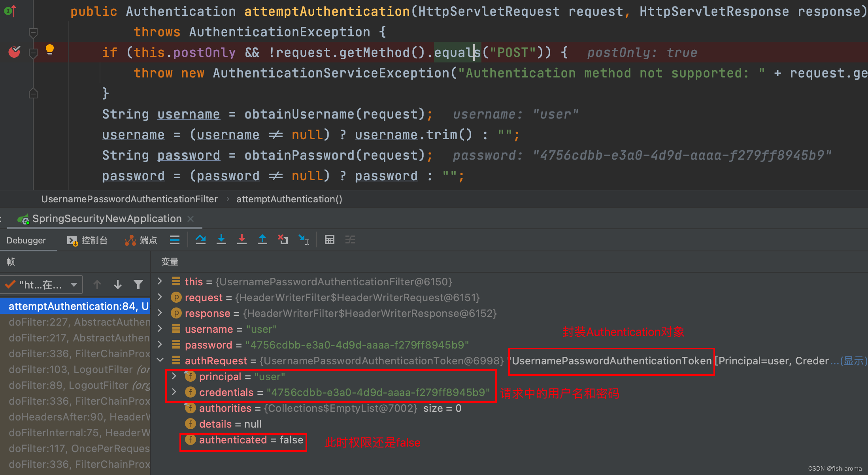Open the thread selector dropdown
Viewport: 868px width, 475px height.
click(x=42, y=285)
